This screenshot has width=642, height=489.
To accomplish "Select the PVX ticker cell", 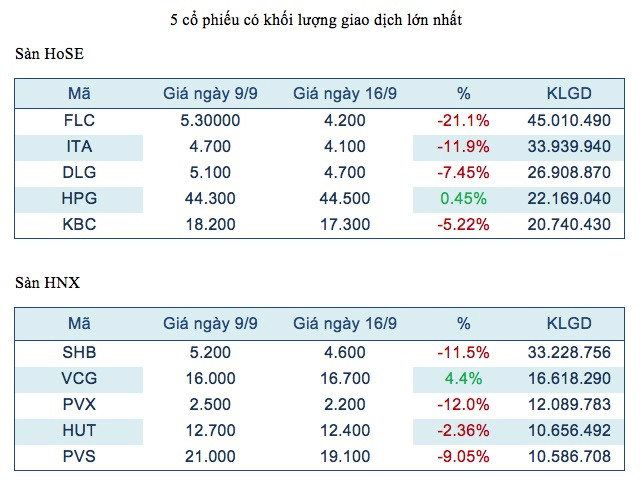I will [x=79, y=404].
